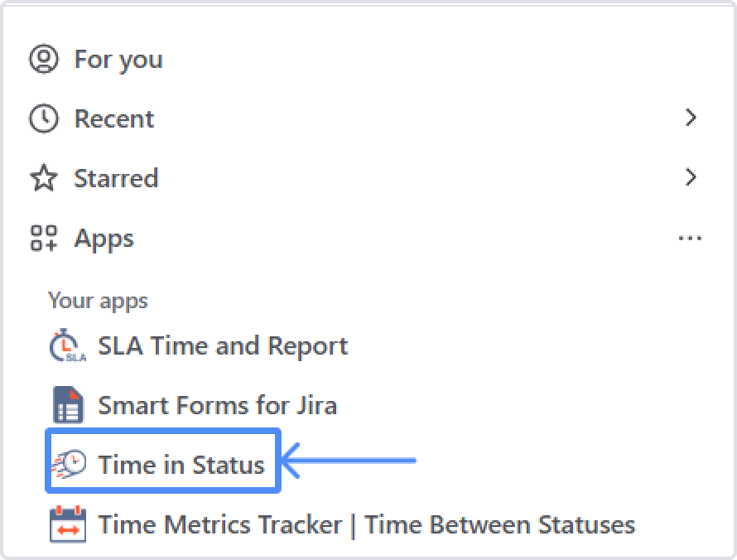Click the SLA Time and Report stopwatch icon
This screenshot has height=560, width=737.
coord(66,346)
